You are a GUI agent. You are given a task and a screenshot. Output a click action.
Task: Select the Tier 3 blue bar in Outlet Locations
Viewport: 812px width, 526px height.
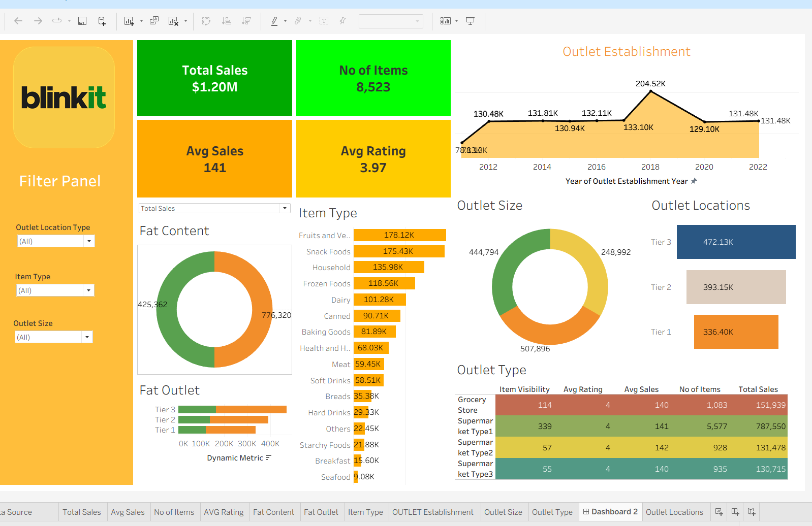[736, 242]
